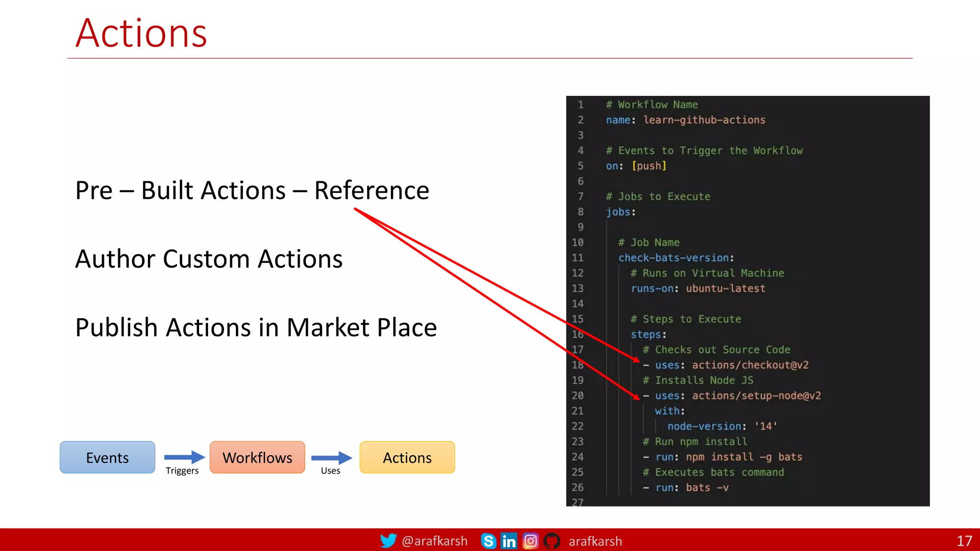Click the Instagram icon in footer

530,541
